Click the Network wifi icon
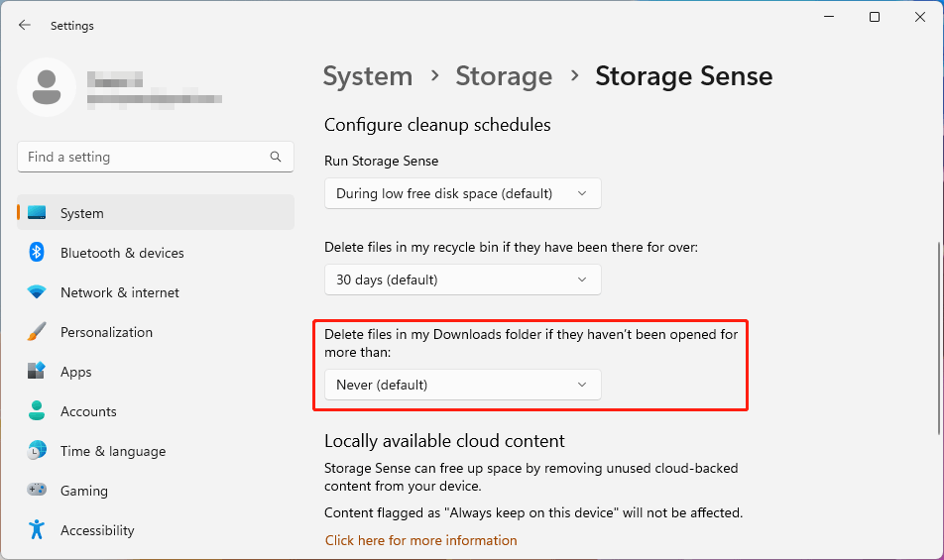Screen dimensions: 944x560 (x=37, y=292)
